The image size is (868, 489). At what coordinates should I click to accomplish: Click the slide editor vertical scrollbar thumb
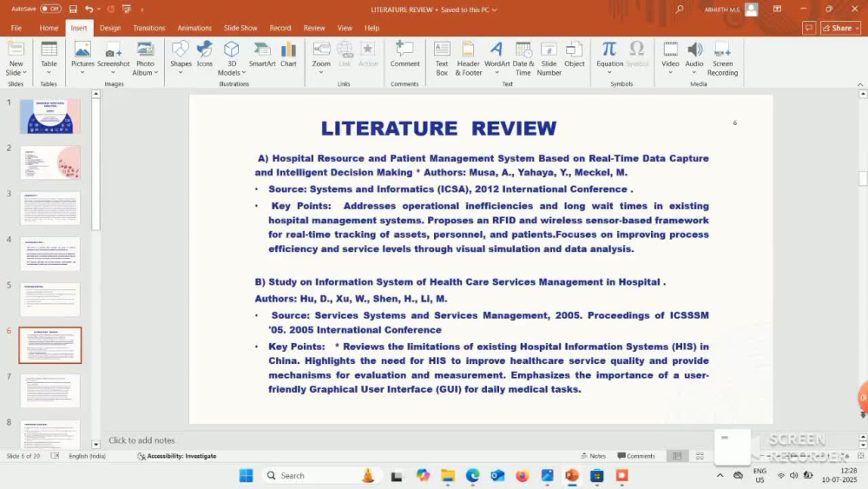point(863,178)
